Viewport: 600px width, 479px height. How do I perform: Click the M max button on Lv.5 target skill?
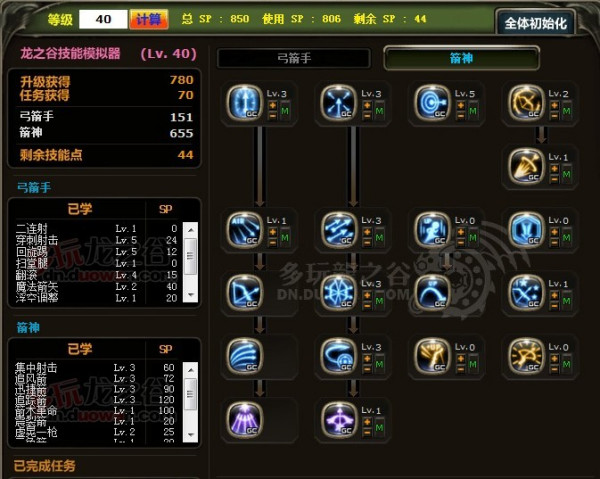(x=473, y=111)
